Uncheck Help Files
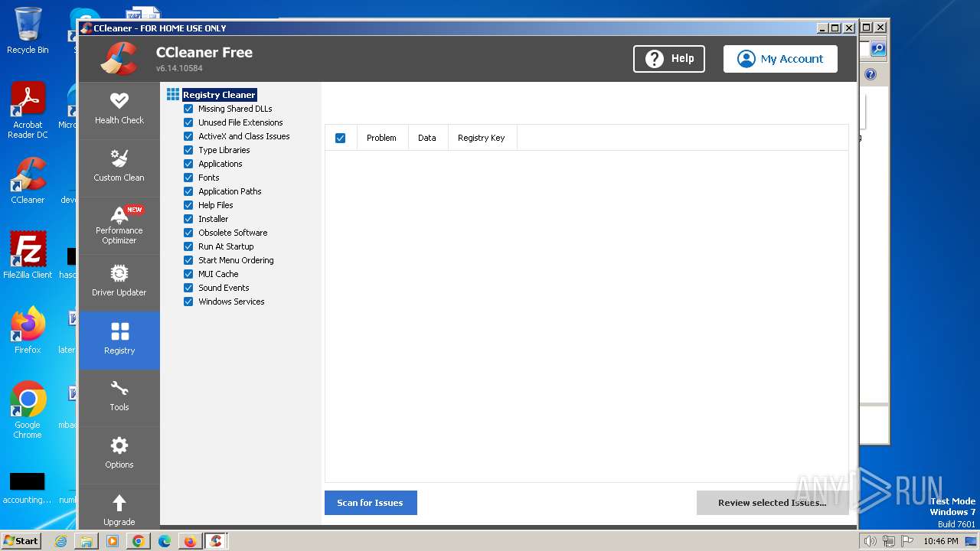This screenshot has height=551, width=980. coord(188,205)
